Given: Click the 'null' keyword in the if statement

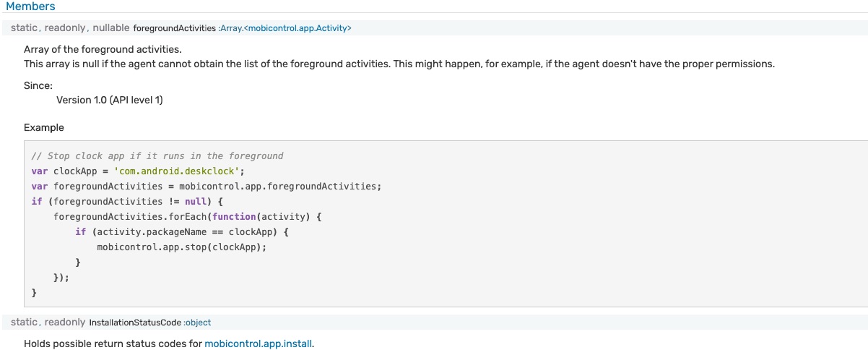Looking at the screenshot, I should (196, 201).
